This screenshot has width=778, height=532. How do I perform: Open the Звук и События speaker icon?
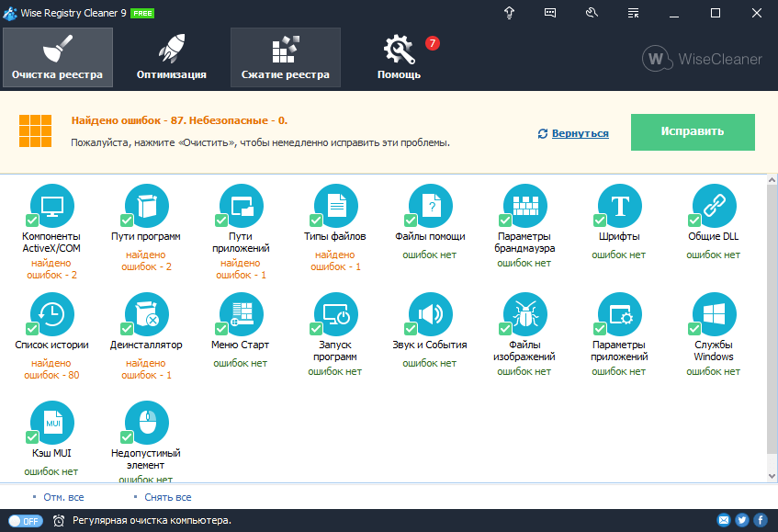(x=431, y=314)
